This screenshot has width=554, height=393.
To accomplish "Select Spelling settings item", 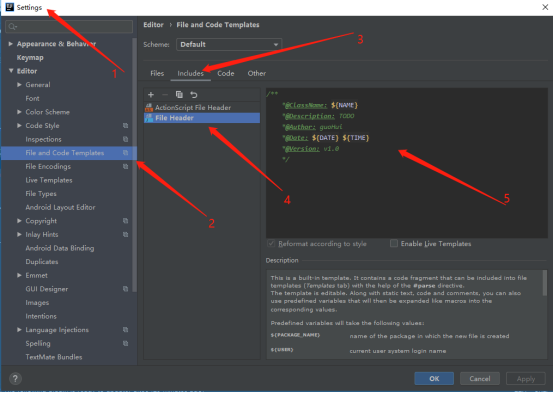I will click(x=38, y=344).
